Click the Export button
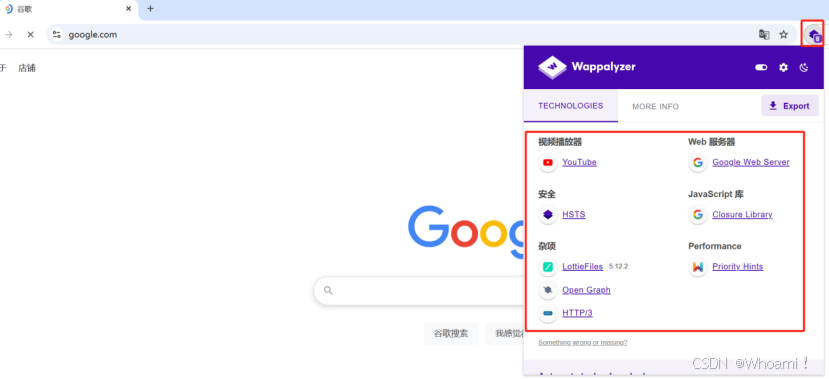 coord(790,106)
